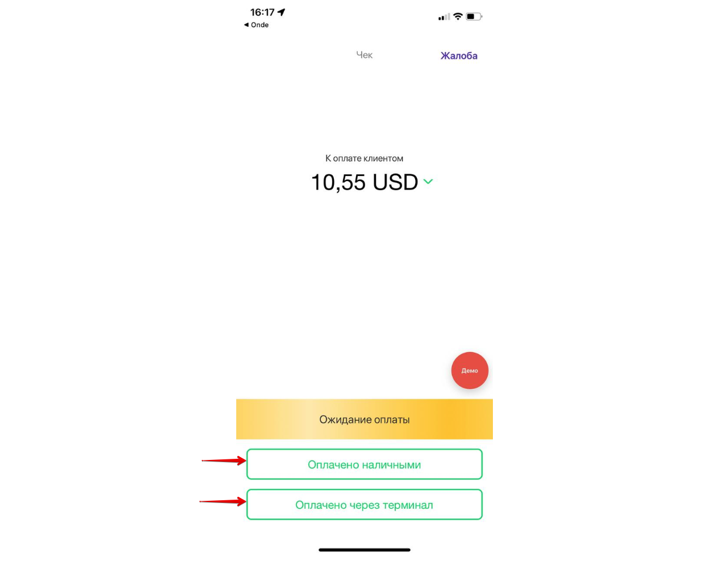Expand the green chevron next to USD
The height and width of the screenshot is (561, 728).
point(428,182)
